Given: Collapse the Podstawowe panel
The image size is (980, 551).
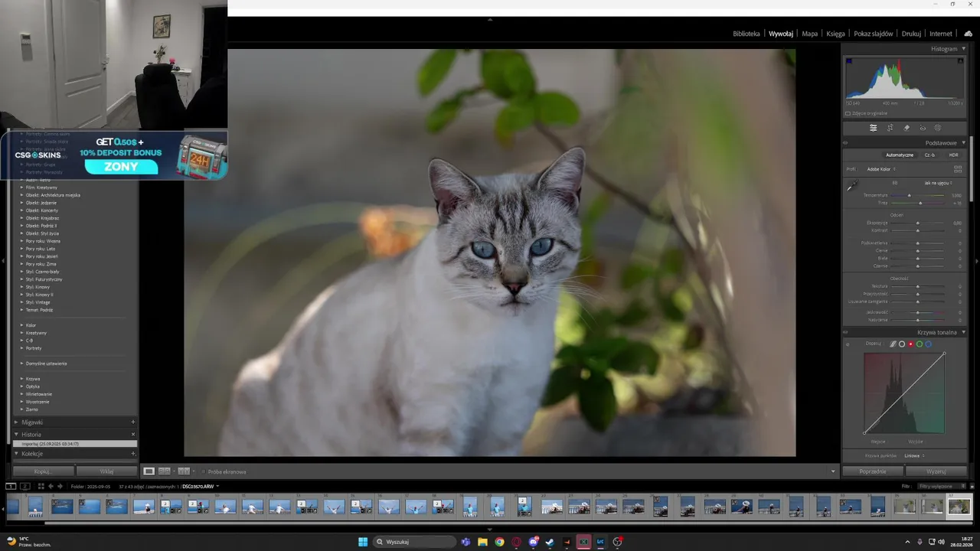Looking at the screenshot, I should click(964, 143).
